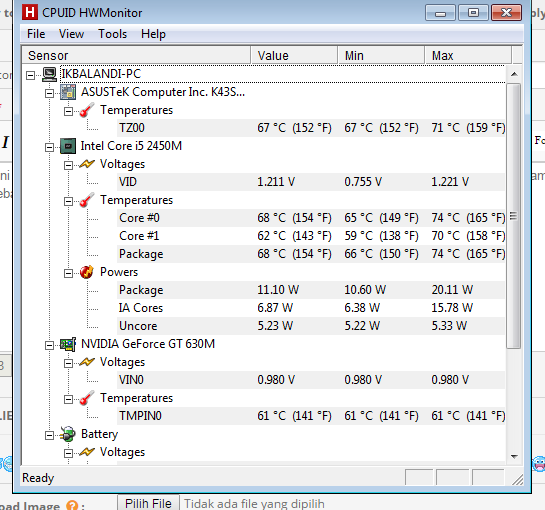
Task: Select the TZ00 temperature row
Action: [311, 128]
